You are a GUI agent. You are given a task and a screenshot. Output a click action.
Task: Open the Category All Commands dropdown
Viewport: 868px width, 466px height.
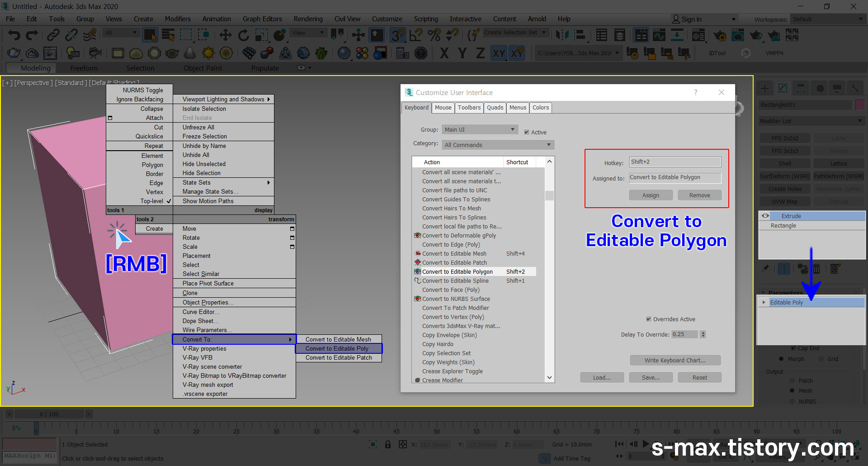pos(498,145)
